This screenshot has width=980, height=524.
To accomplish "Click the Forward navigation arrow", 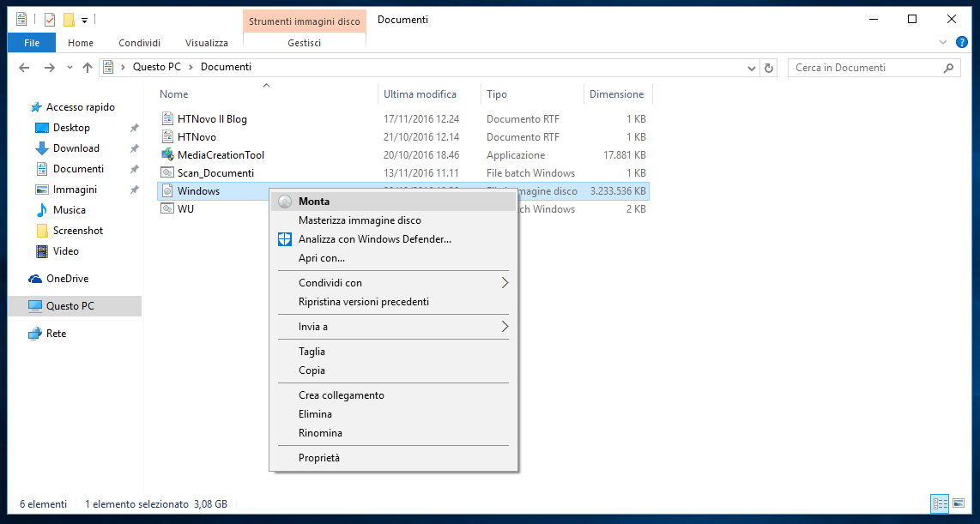I will click(x=50, y=68).
